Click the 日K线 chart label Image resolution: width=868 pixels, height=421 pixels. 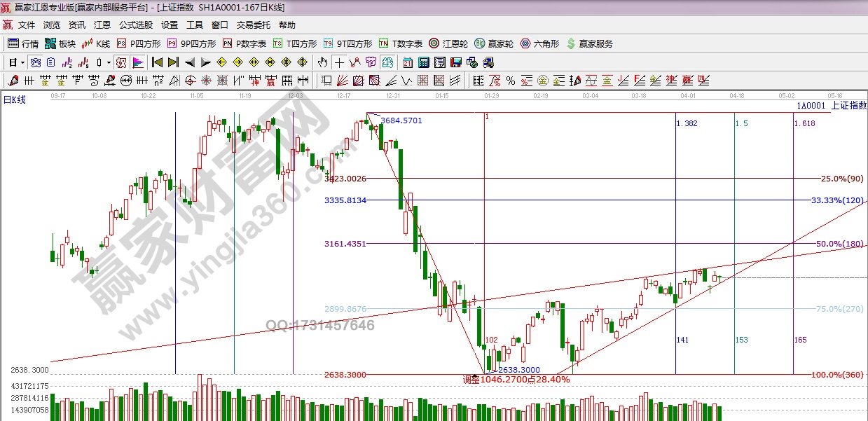pos(14,99)
